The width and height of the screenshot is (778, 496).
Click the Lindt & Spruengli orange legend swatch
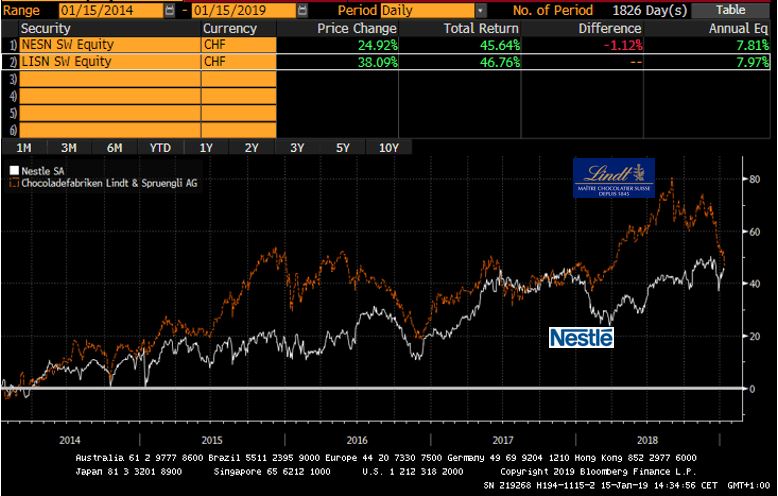(14, 183)
